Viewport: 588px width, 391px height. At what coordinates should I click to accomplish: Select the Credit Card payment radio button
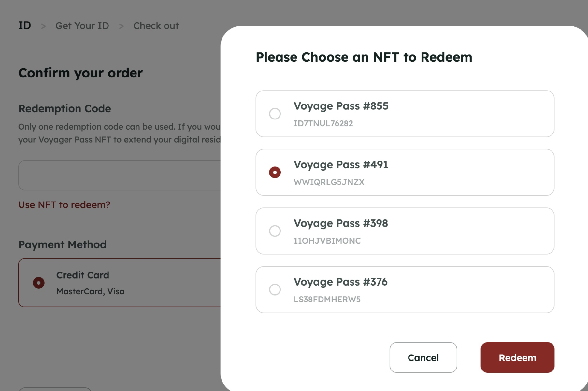pos(38,283)
